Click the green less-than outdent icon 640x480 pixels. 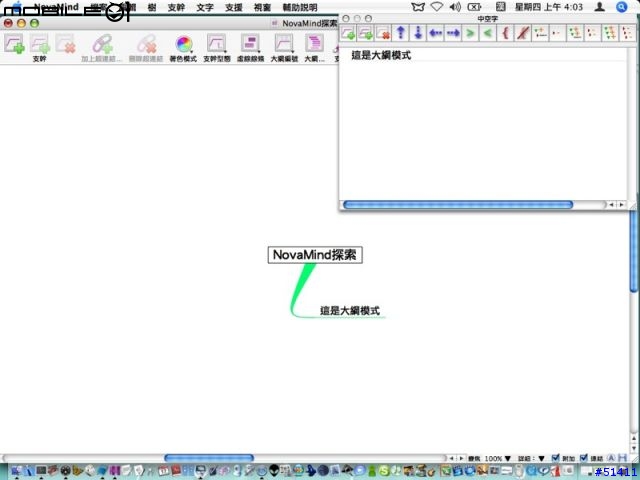point(488,33)
